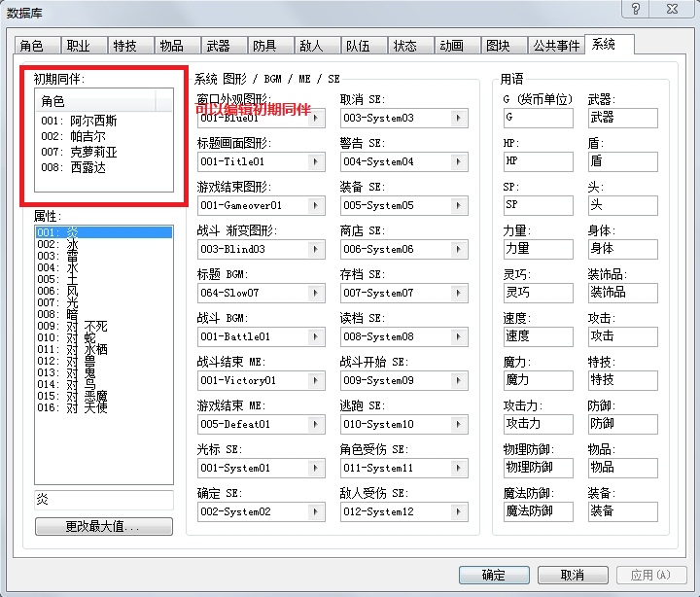
Task: Switch to the 防具 tab
Action: click(x=270, y=46)
